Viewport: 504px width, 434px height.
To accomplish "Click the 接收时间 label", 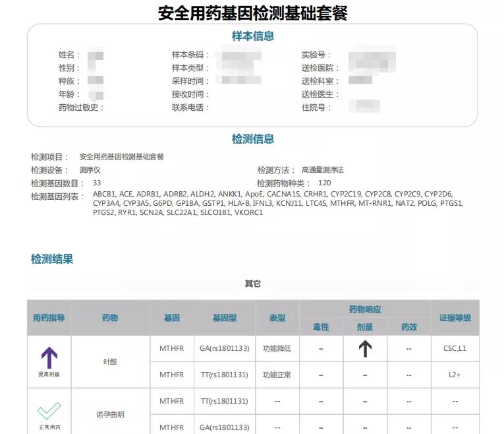I will (x=190, y=94).
